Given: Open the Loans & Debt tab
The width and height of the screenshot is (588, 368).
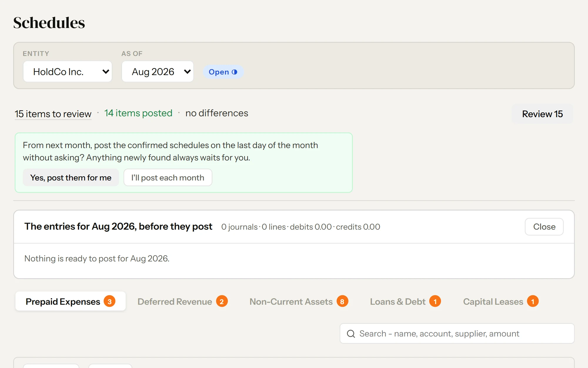Looking at the screenshot, I should tap(405, 301).
